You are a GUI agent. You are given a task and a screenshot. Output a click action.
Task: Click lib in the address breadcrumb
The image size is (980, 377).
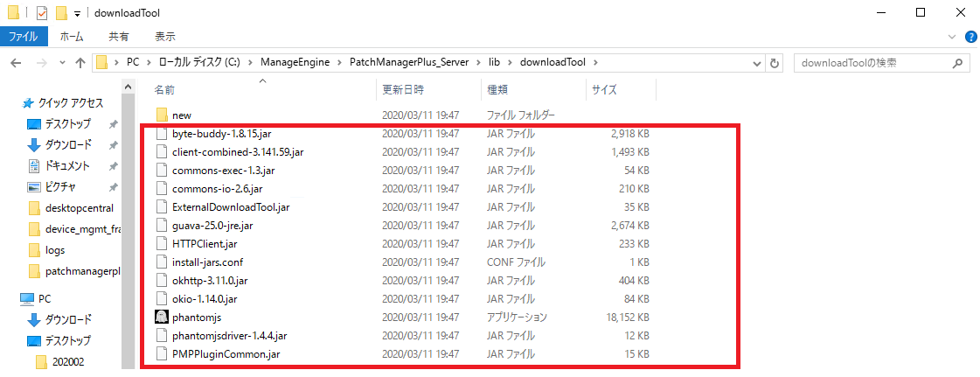coord(495,63)
